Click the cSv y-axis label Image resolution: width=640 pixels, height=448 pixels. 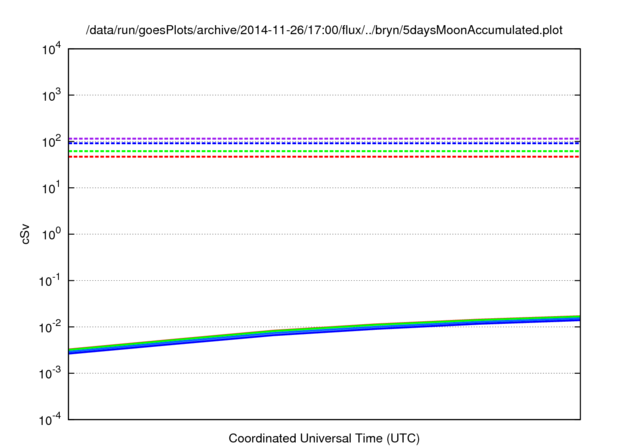click(x=25, y=234)
